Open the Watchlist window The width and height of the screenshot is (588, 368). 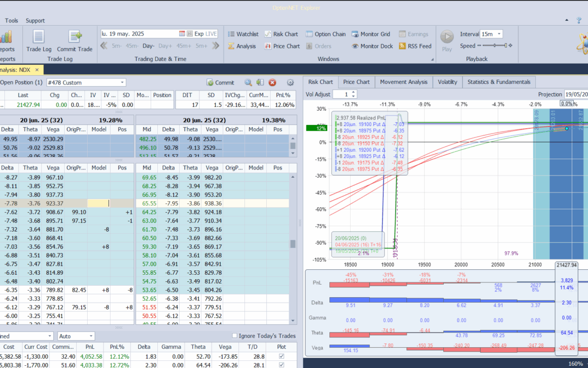click(243, 34)
